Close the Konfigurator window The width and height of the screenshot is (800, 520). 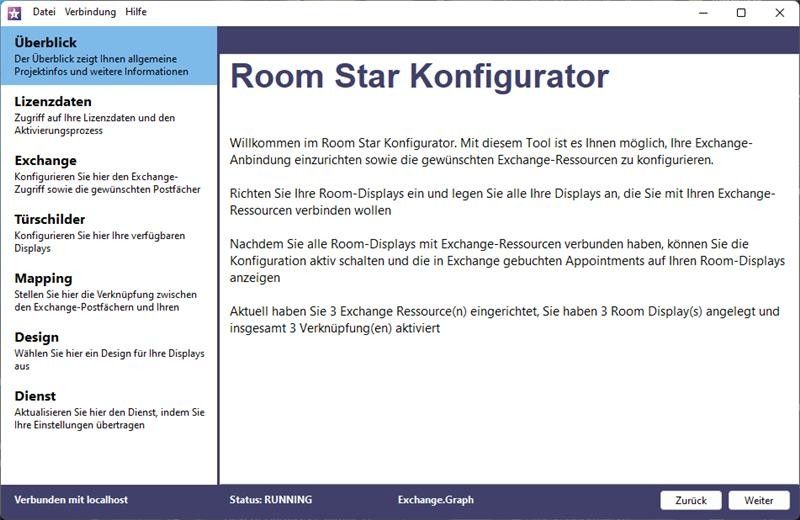[x=780, y=13]
